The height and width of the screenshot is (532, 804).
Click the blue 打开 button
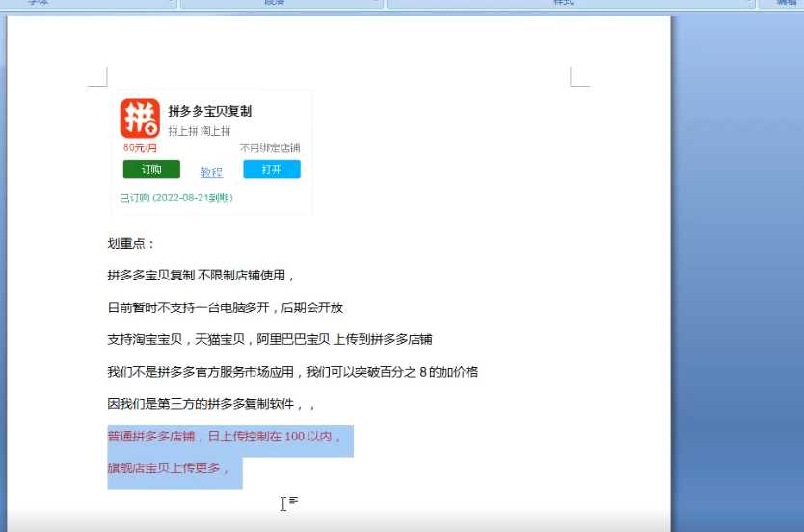click(x=272, y=169)
